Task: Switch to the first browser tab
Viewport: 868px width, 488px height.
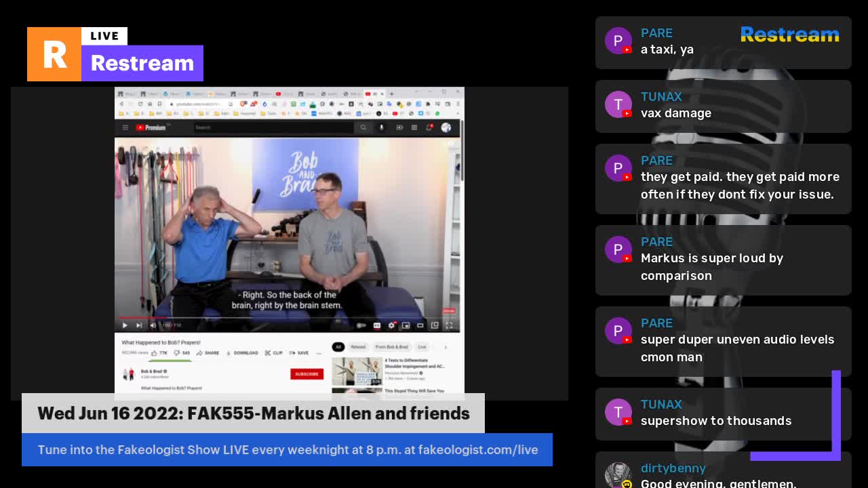Action: 126,94
